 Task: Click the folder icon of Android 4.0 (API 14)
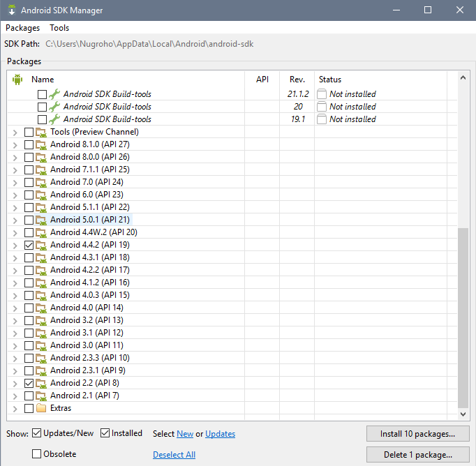[x=41, y=308]
